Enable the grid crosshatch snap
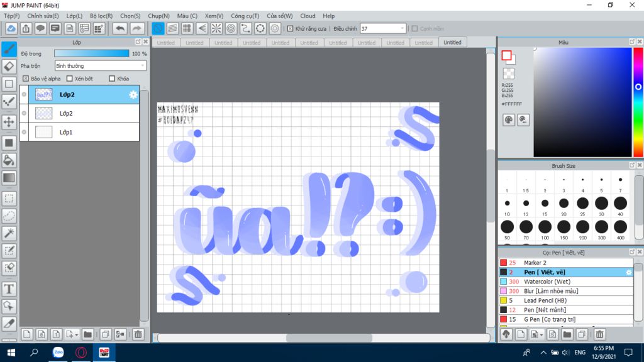Viewport: 644px width, 362px height. 187,28
